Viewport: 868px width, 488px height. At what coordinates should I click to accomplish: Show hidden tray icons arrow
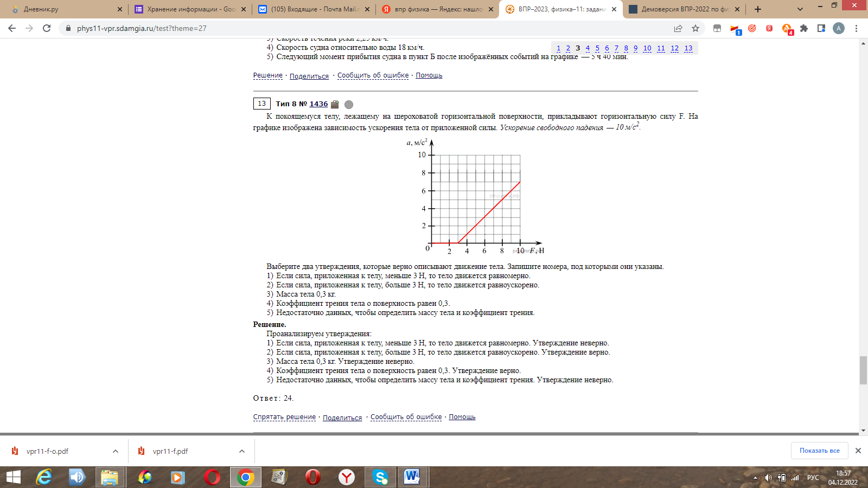[x=755, y=478]
